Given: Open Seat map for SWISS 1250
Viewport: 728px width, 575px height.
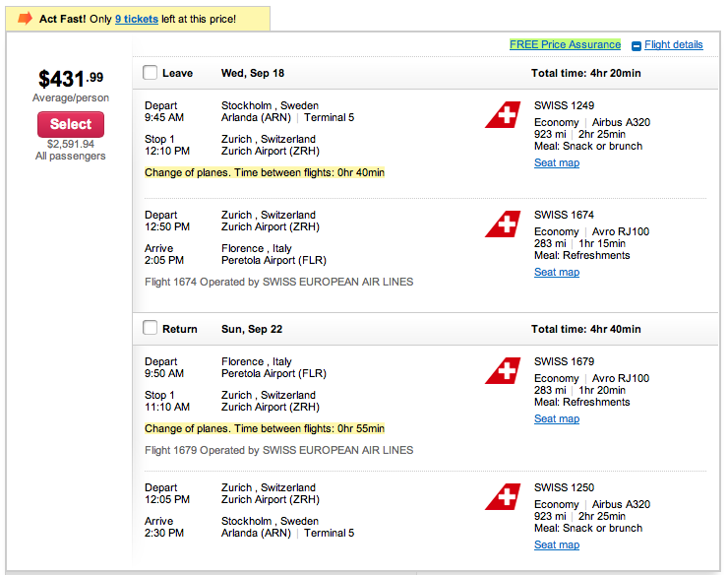Looking at the screenshot, I should (x=557, y=545).
